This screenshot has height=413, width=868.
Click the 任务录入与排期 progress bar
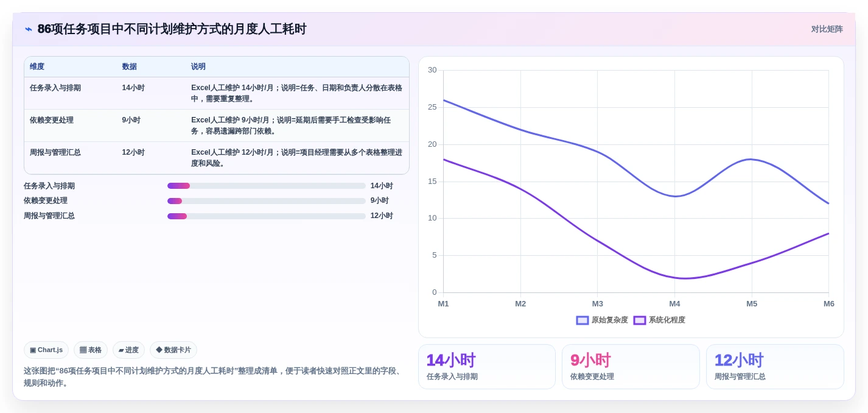[x=267, y=186]
